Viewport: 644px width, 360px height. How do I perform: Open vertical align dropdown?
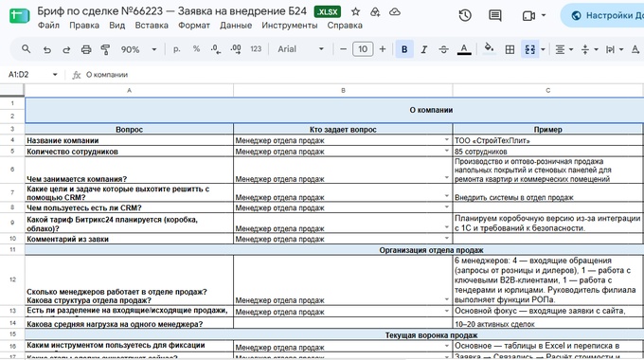pyautogui.click(x=589, y=49)
